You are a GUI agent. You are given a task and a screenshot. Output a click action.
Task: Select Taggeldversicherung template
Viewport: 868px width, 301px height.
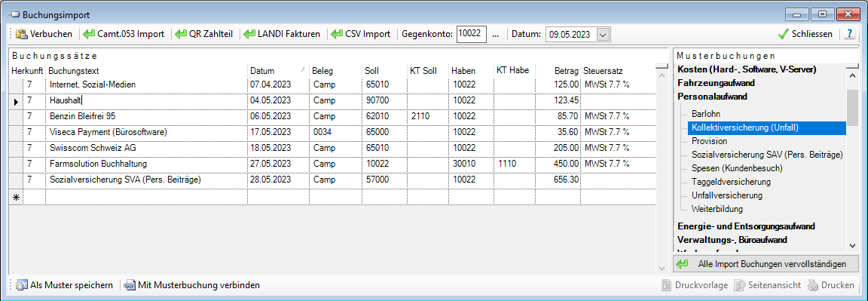click(732, 182)
